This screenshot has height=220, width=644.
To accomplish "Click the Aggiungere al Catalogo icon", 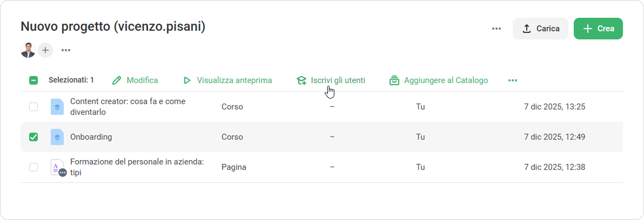I will [394, 80].
